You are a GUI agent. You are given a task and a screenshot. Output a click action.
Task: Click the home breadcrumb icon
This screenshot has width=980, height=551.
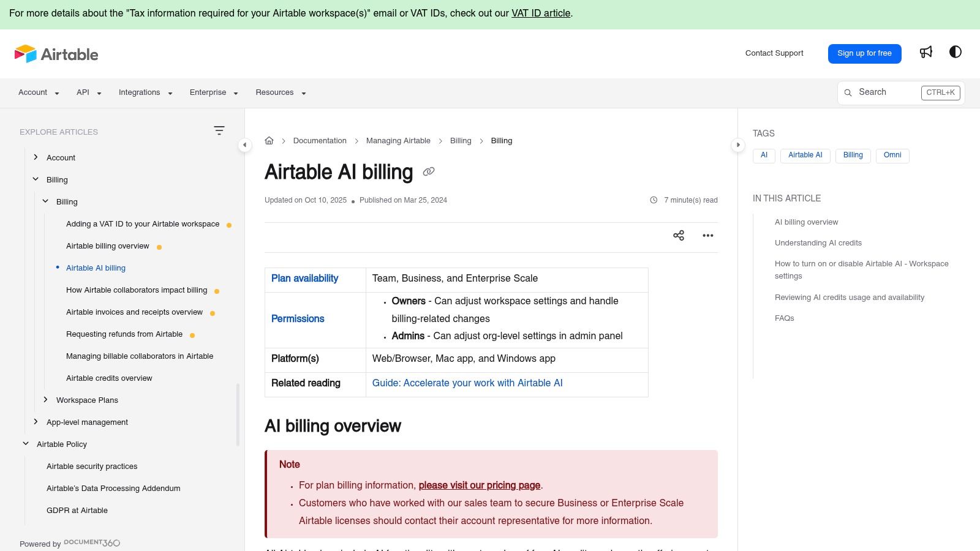point(269,140)
